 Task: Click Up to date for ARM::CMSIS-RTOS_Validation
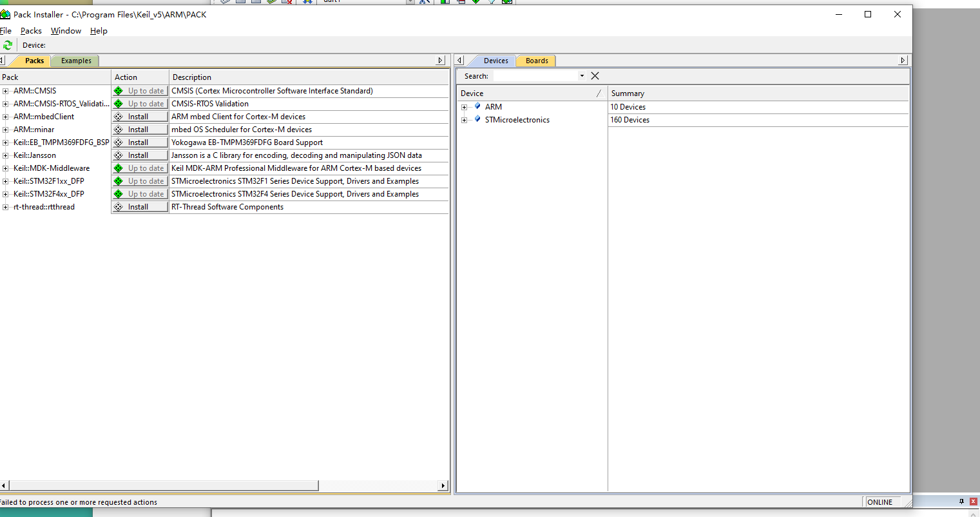click(140, 104)
